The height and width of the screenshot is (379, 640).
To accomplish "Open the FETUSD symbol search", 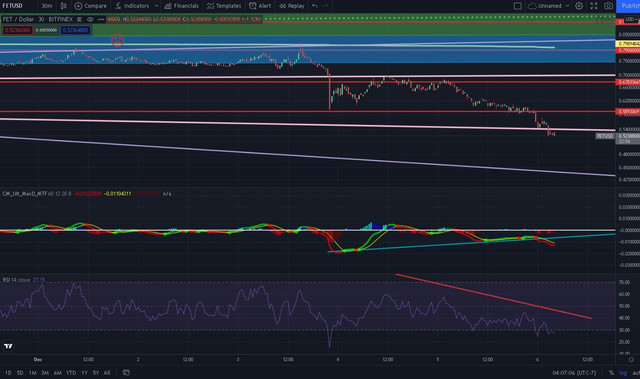I will tap(13, 6).
